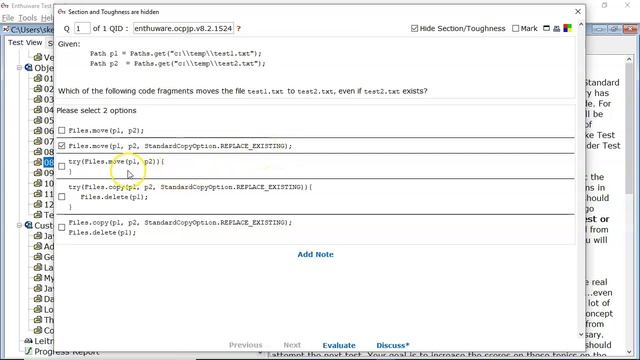Collapse the Obje tree node

click(x=19, y=67)
